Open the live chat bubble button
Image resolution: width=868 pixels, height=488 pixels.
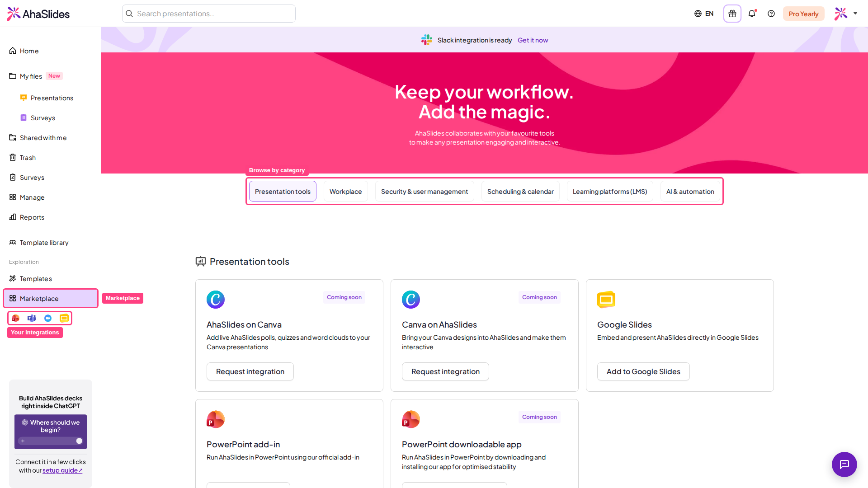click(844, 464)
